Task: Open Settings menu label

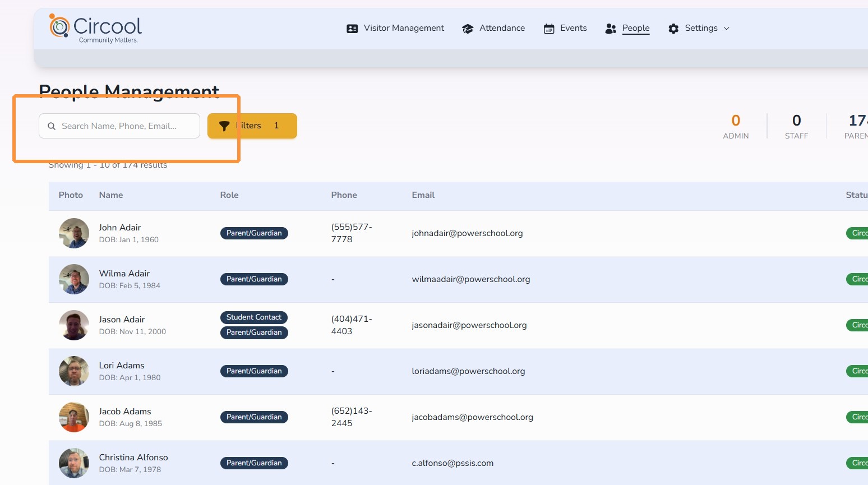Action: [x=701, y=28]
